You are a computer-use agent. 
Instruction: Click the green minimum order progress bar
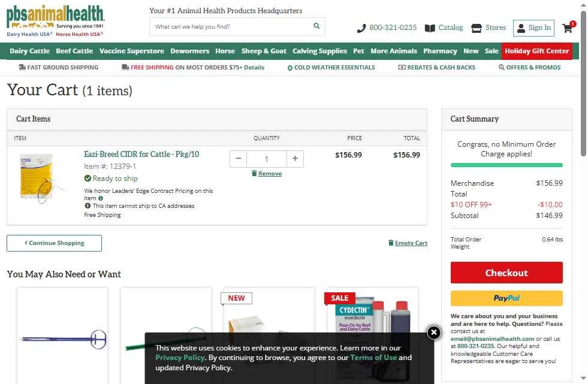tap(506, 165)
